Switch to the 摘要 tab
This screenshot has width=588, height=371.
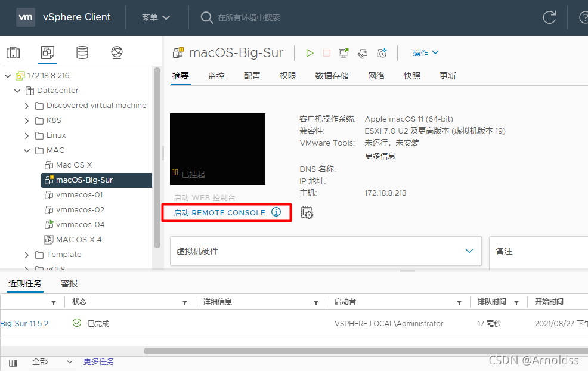(x=180, y=76)
